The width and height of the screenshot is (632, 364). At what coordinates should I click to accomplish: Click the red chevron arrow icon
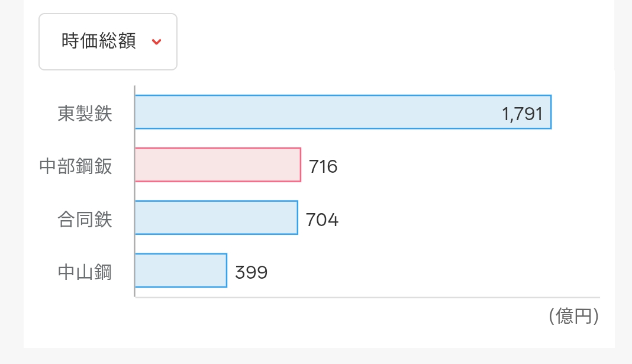(156, 42)
